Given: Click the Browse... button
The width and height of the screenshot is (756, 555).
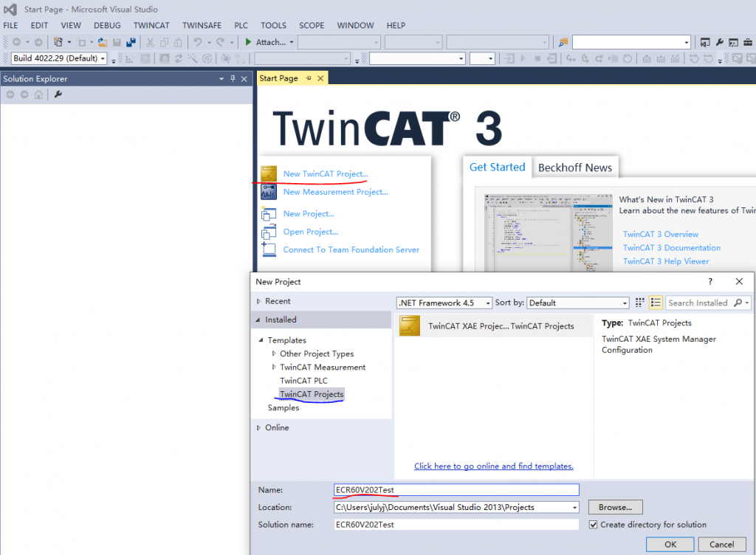Looking at the screenshot, I should pos(615,507).
